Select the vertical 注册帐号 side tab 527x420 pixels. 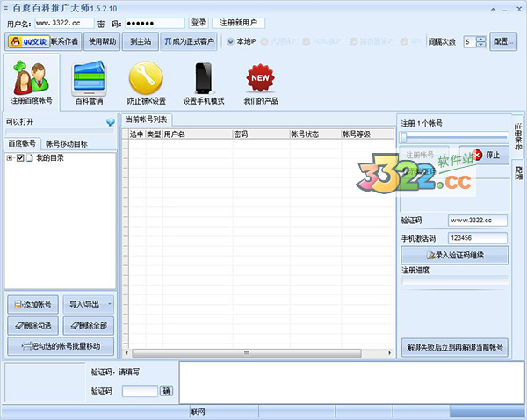coord(518,136)
